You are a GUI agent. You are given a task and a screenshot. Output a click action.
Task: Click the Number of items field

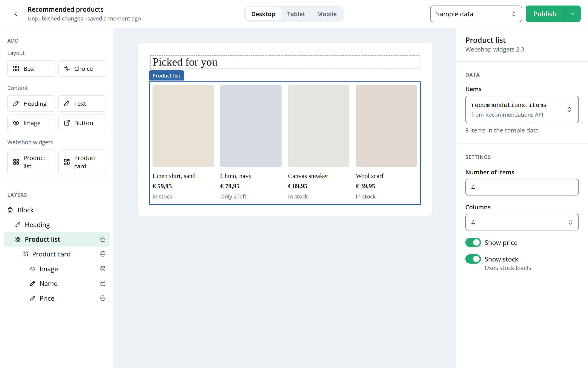[522, 187]
